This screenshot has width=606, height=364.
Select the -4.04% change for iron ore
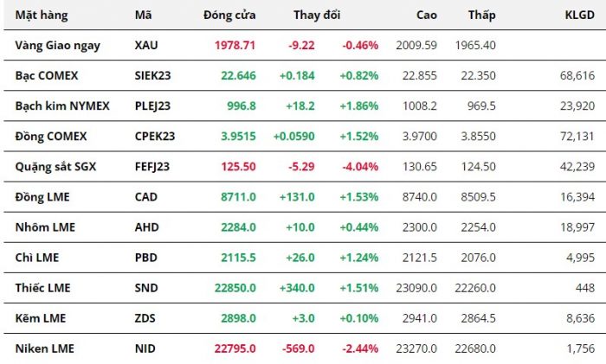(359, 166)
